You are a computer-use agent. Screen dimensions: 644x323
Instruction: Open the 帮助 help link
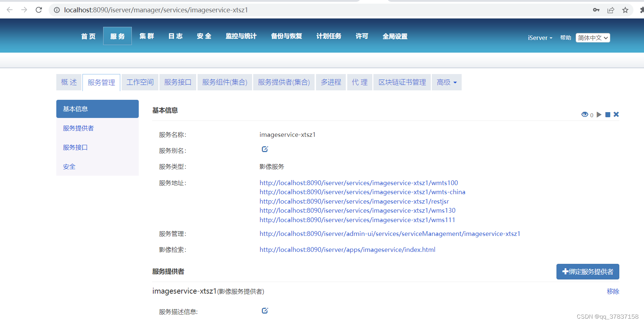coord(566,38)
